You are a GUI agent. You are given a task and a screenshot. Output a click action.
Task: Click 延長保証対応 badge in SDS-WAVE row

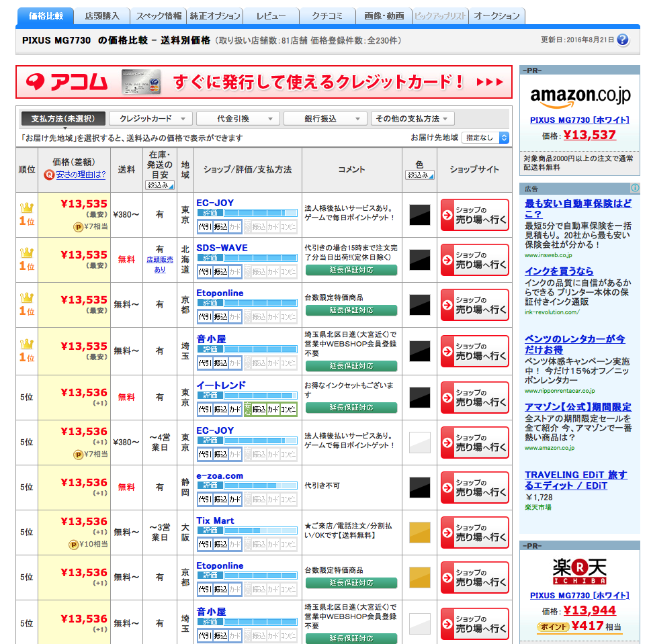[x=351, y=270]
